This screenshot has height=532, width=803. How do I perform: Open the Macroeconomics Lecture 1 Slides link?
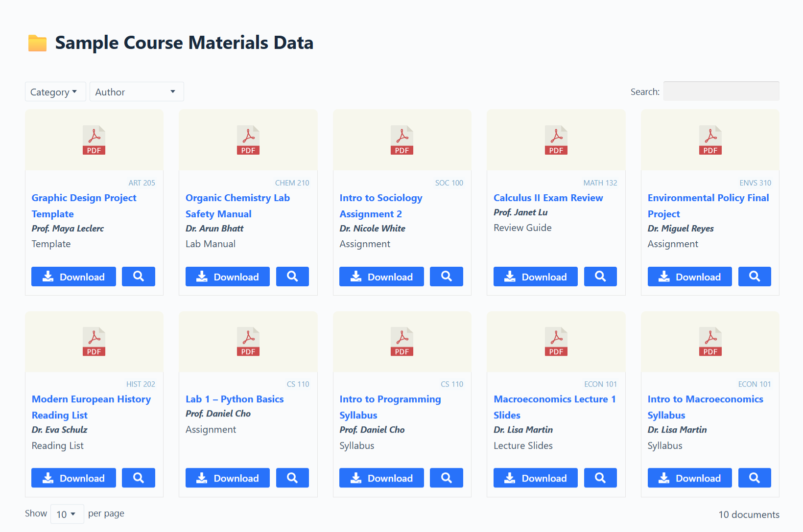tap(555, 407)
